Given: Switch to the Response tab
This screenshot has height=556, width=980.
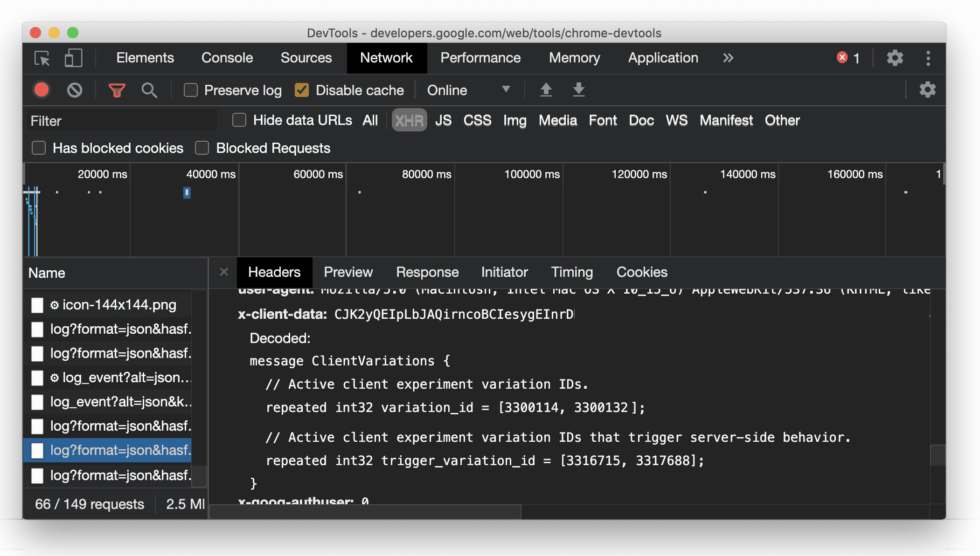Looking at the screenshot, I should 426,272.
